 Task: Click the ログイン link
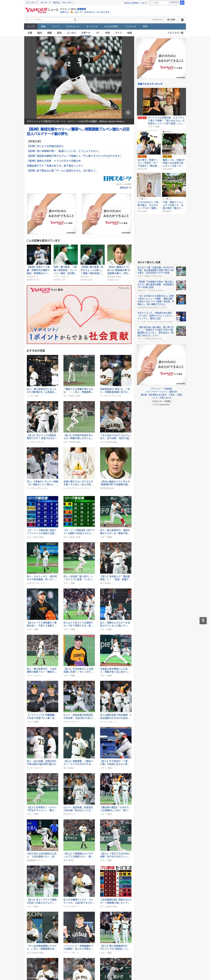(64, 12)
